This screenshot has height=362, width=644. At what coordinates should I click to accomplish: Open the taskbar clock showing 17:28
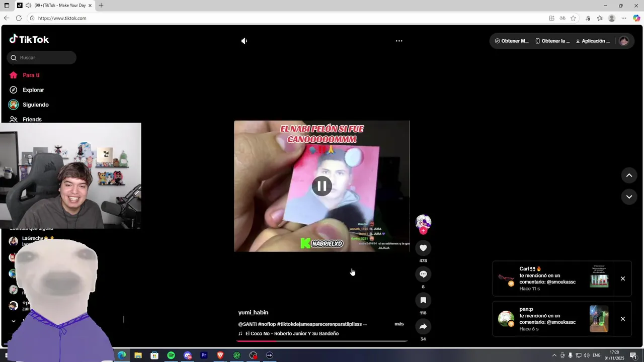point(614,355)
